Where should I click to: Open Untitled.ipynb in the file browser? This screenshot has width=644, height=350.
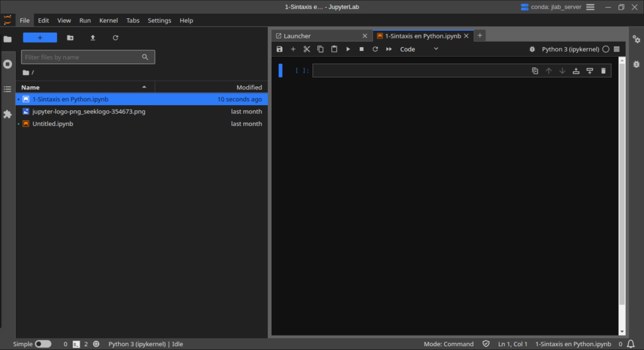point(53,124)
